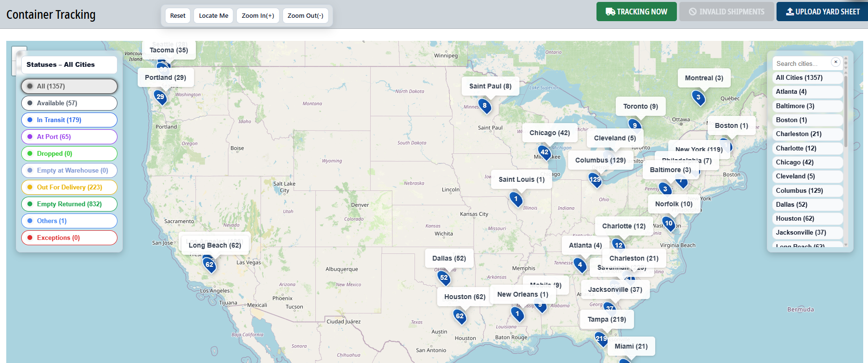Click the Saint Paul map pin marked 8
The width and height of the screenshot is (868, 363).
tap(485, 106)
